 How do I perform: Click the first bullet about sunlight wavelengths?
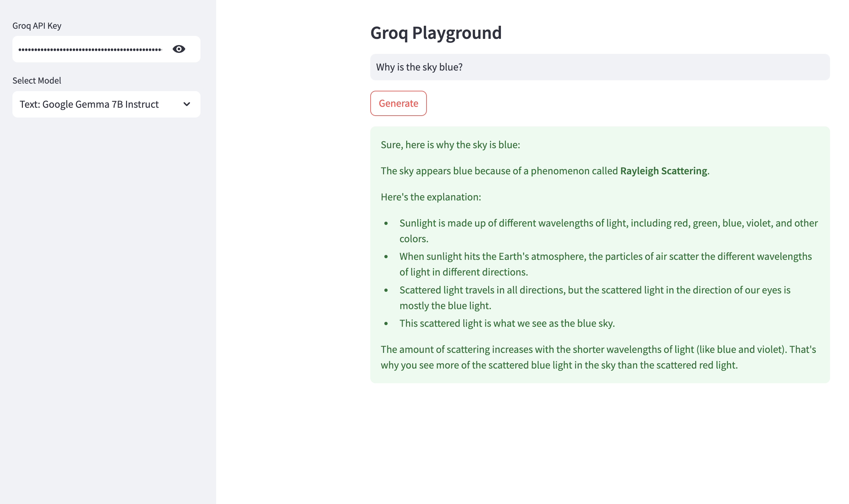(608, 223)
